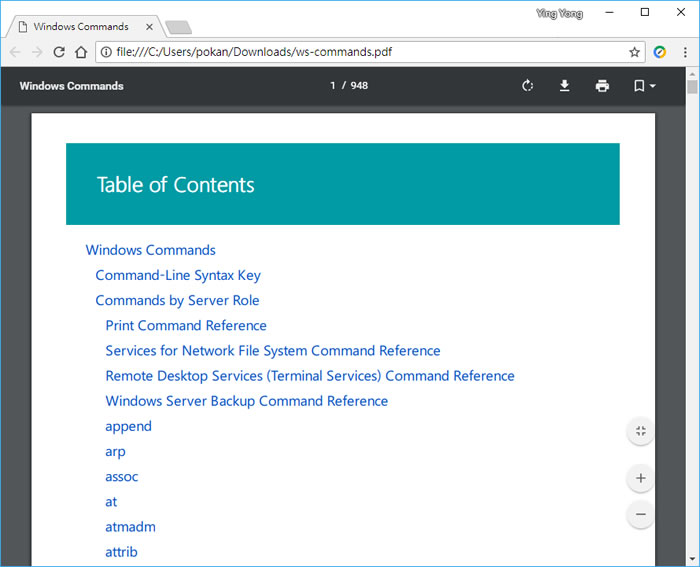Open Print Command Reference link
This screenshot has height=567, width=700.
pyautogui.click(x=186, y=325)
